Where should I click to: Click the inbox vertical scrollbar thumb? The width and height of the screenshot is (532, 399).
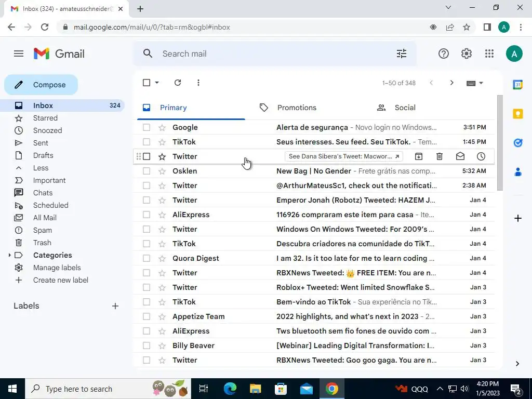[x=500, y=143]
